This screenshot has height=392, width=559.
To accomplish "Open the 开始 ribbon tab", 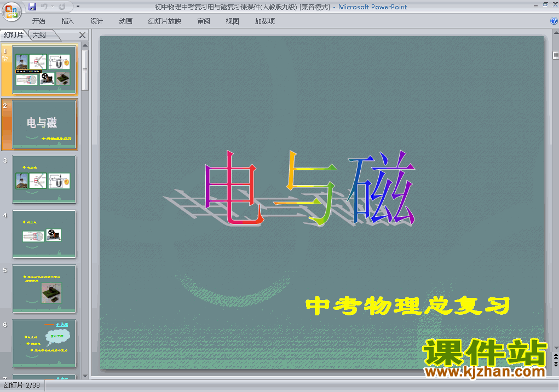I will pos(38,21).
